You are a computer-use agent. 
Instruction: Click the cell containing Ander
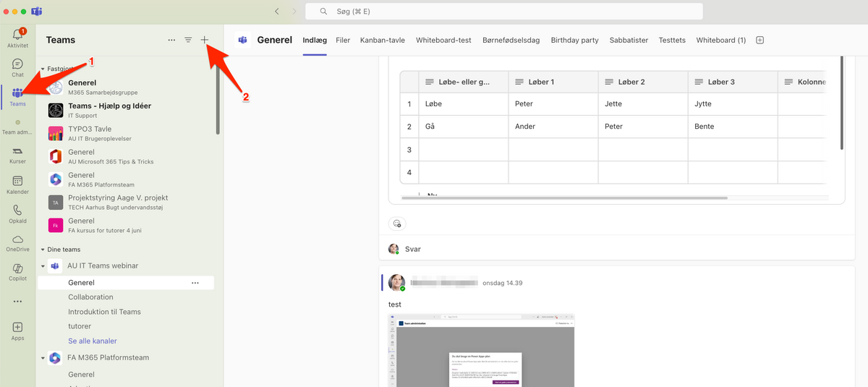tap(553, 127)
